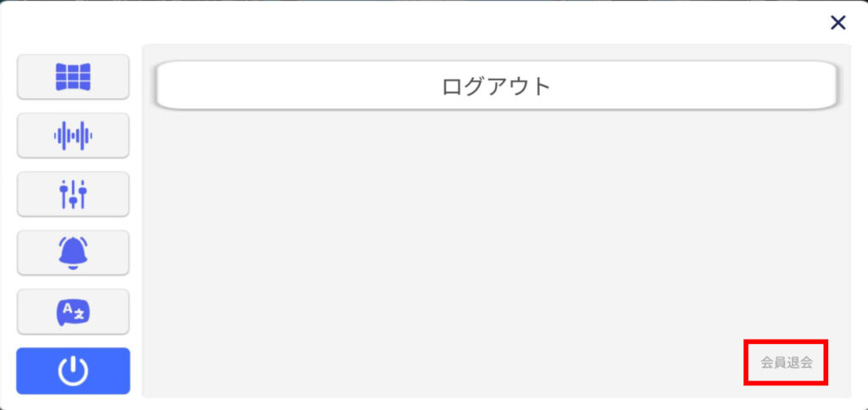Screen dimensions: 868x410
Task: Dismiss the window using the top-right cross
Action: coord(838,23)
